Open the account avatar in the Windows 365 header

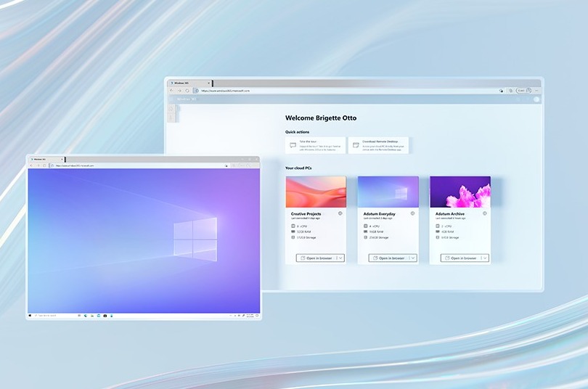536,99
